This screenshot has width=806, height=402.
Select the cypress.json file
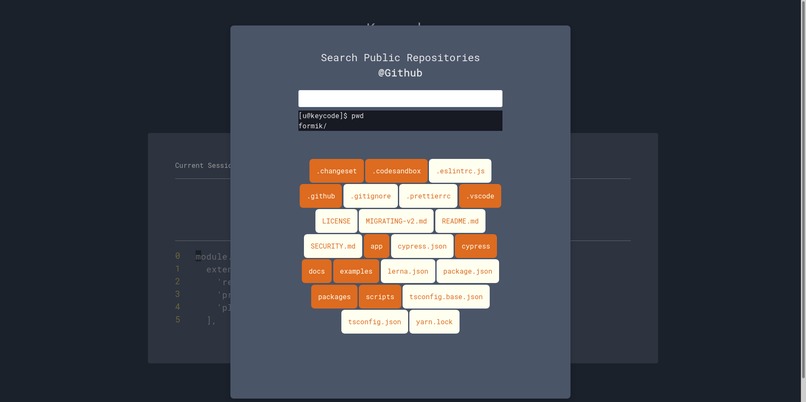(422, 246)
